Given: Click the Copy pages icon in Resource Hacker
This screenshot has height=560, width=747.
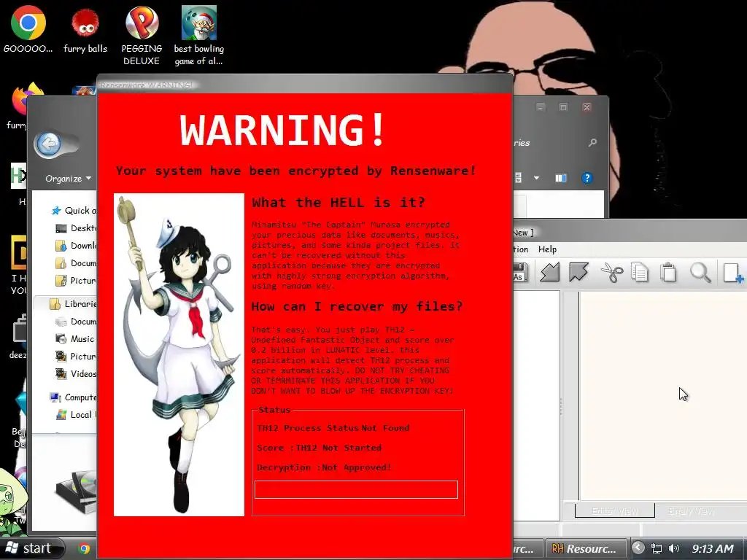Looking at the screenshot, I should [x=639, y=273].
